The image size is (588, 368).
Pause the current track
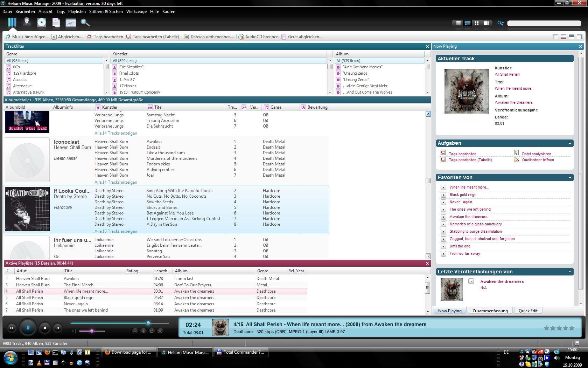pyautogui.click(x=28, y=328)
